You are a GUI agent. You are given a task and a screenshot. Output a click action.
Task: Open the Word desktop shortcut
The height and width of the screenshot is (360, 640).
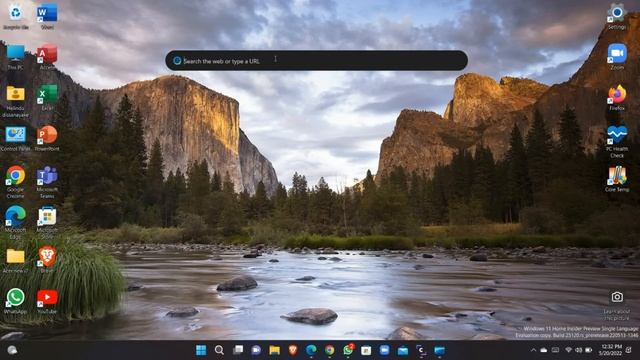(x=47, y=16)
